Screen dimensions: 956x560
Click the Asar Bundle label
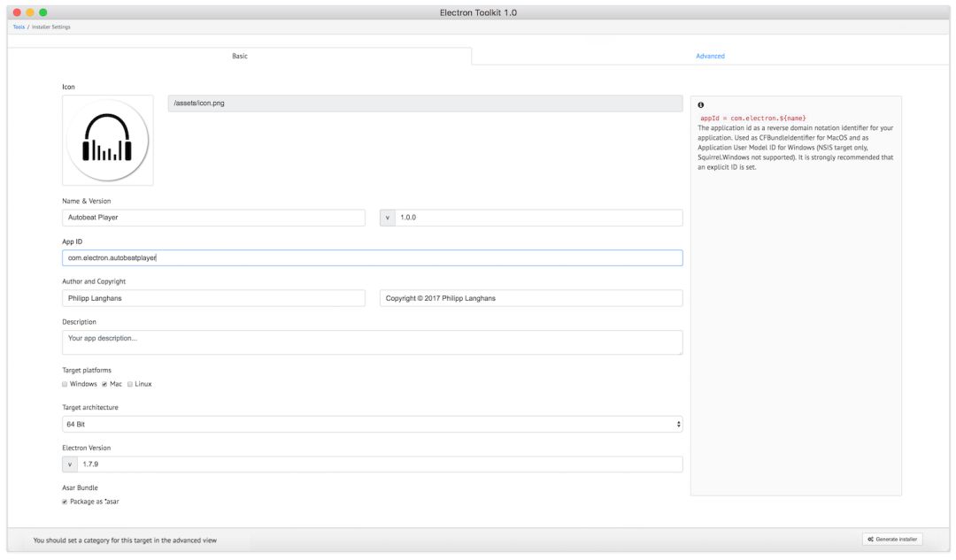80,488
